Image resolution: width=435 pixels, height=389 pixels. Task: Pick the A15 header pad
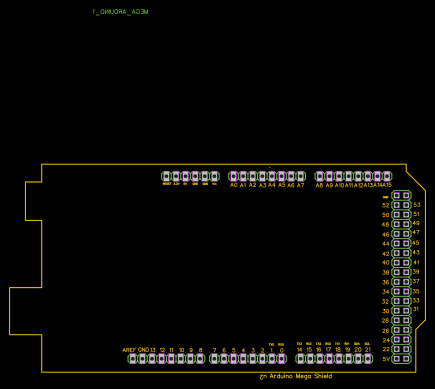point(387,176)
